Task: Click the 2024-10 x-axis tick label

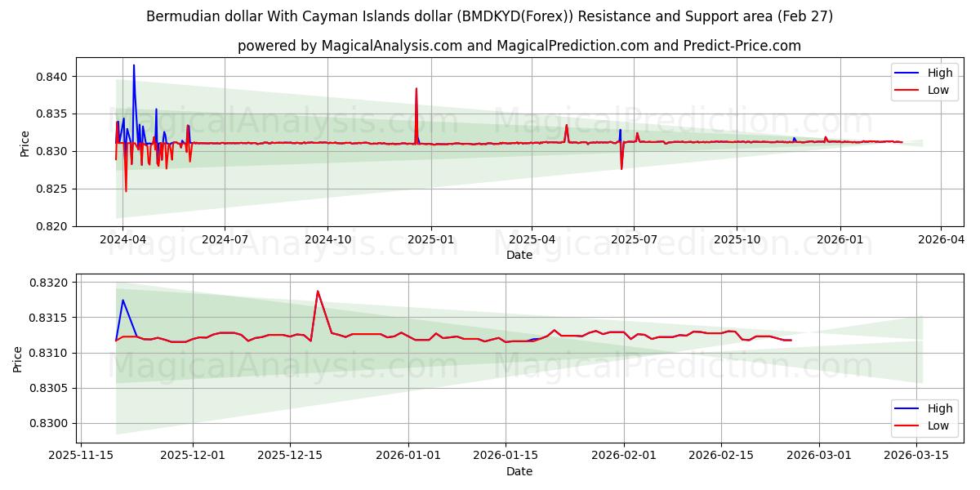Action: (327, 240)
